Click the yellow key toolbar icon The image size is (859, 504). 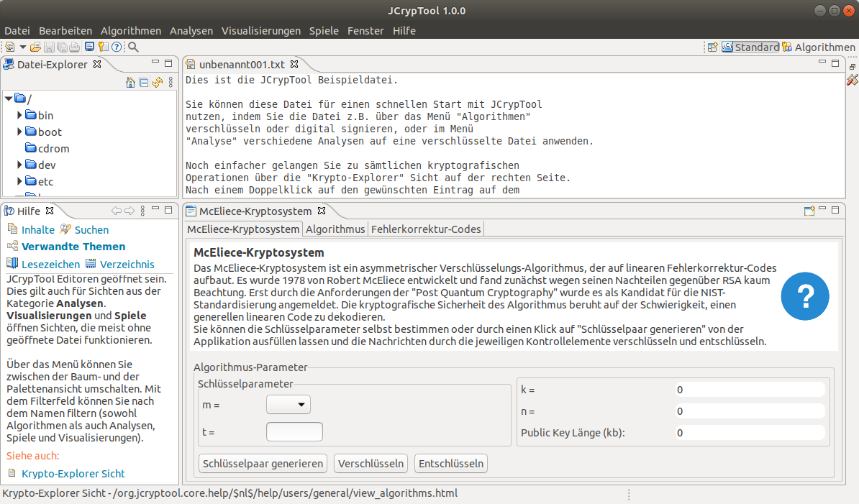103,47
